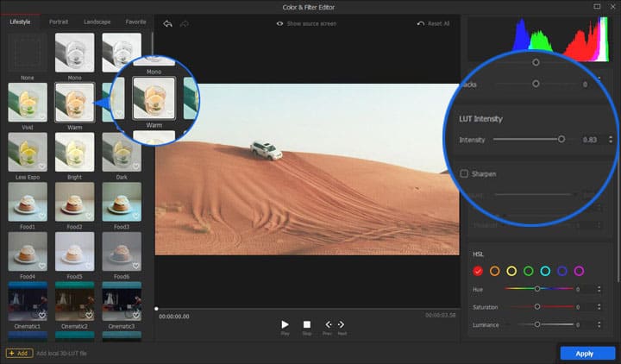The height and width of the screenshot is (364, 621).
Task: Select the red HSL color channel
Action: [x=478, y=271]
